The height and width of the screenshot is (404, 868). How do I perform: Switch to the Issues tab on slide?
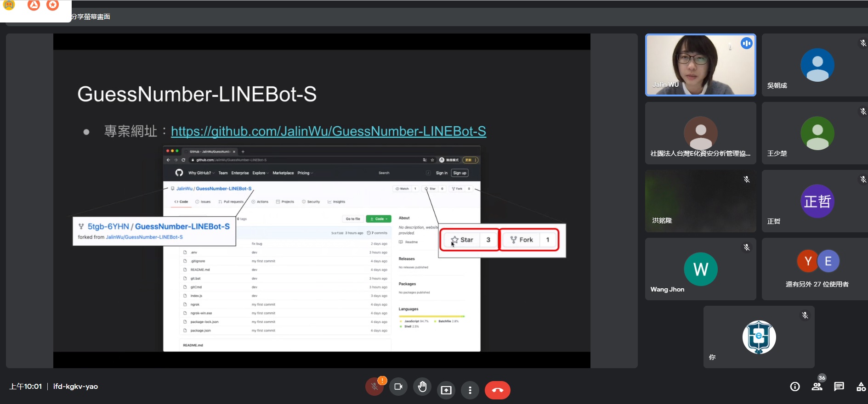(x=203, y=202)
